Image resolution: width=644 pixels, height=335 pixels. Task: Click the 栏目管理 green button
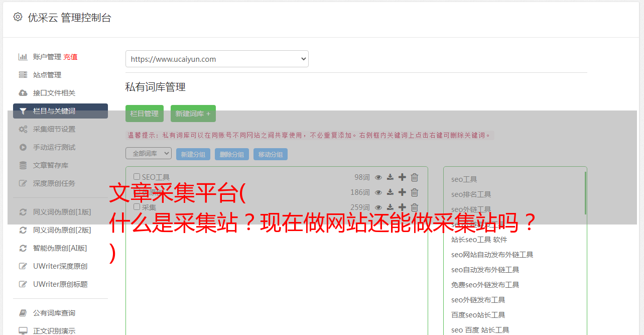[145, 114]
